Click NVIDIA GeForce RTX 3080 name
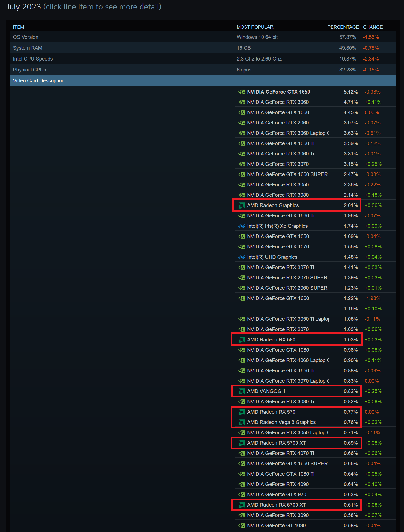Image resolution: width=404 pixels, height=532 pixels. (278, 195)
